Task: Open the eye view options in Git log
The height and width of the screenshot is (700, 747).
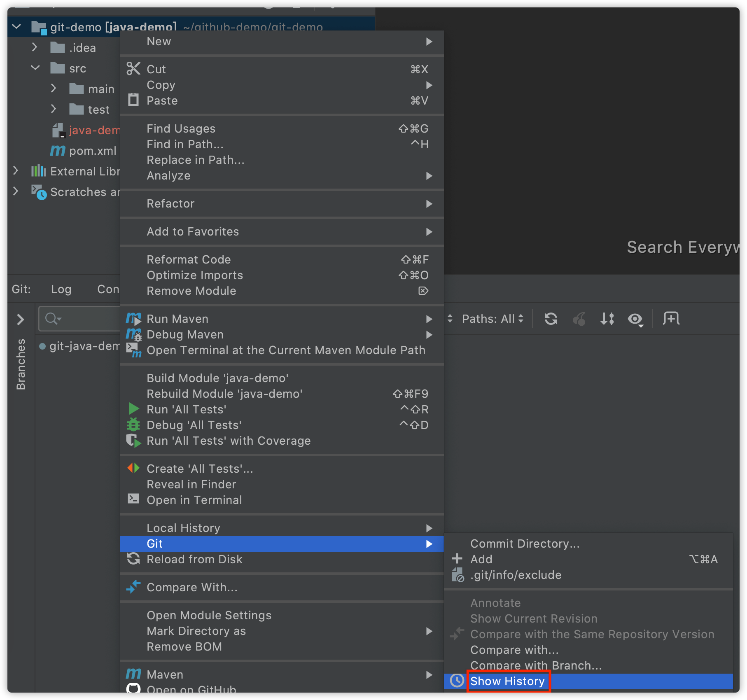Action: [635, 319]
